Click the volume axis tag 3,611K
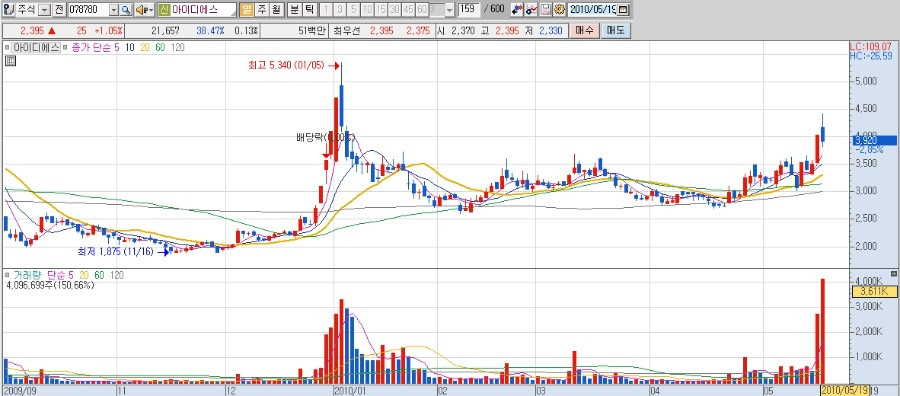 [874, 292]
